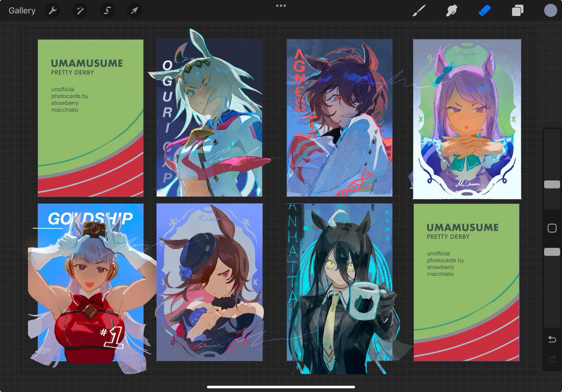Open the Actions wrench menu

coord(53,10)
